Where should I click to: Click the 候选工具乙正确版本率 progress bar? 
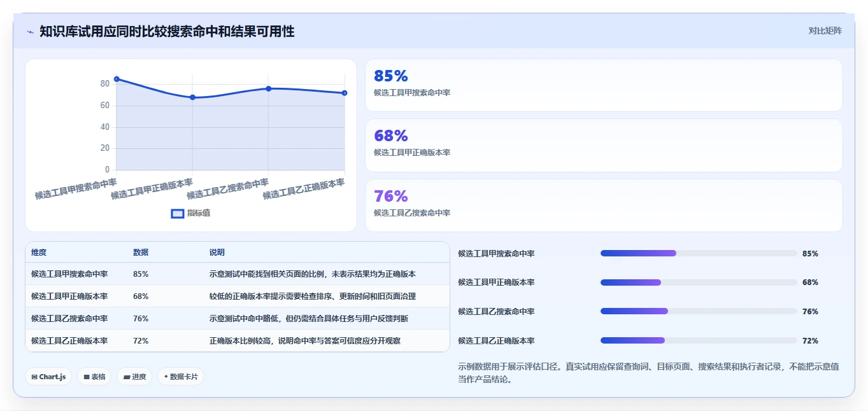(699, 340)
